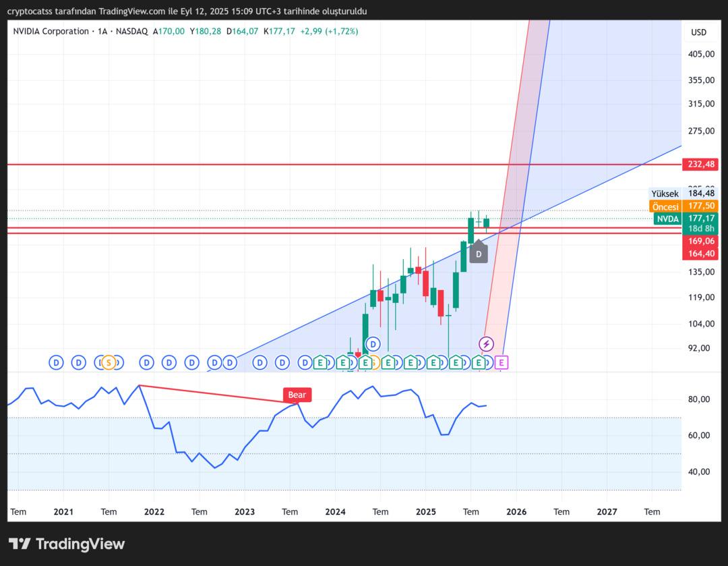Select the 2027 label on the time axis
Viewport: 728px width, 566px height.
point(607,511)
